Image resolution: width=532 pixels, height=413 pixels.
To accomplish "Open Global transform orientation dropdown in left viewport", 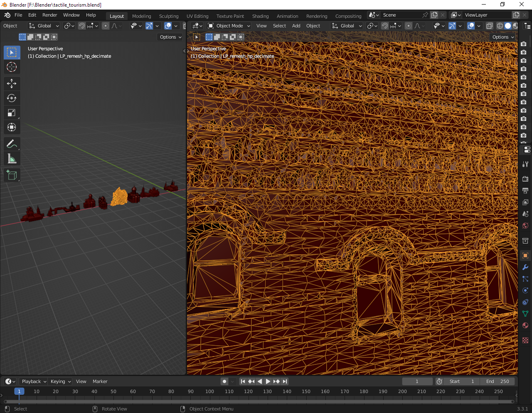I will pos(44,26).
